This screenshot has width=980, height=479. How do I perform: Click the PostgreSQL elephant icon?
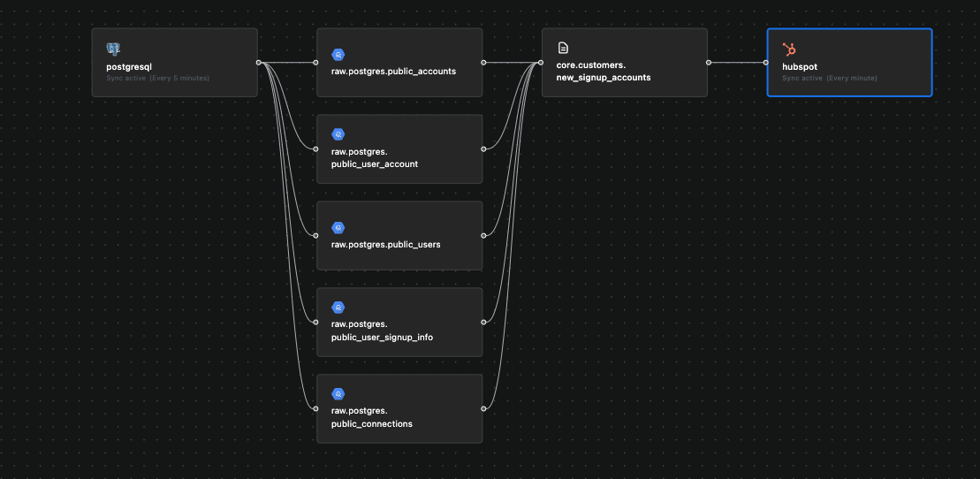click(112, 49)
